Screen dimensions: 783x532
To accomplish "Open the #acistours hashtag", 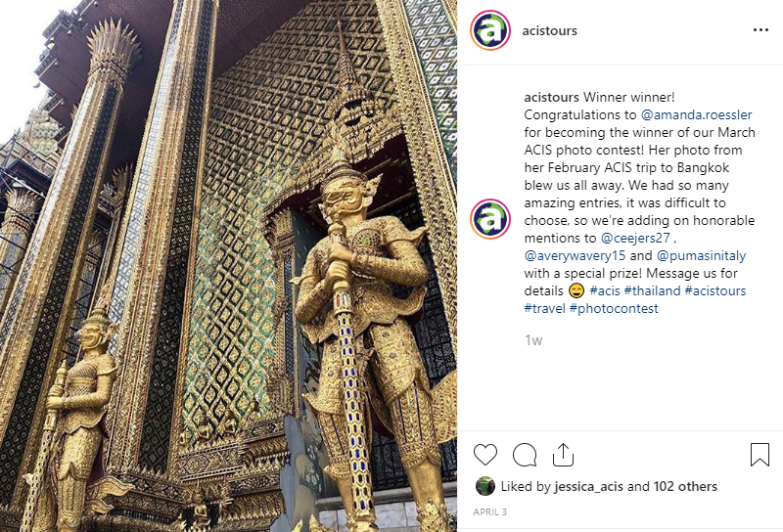I will click(715, 290).
